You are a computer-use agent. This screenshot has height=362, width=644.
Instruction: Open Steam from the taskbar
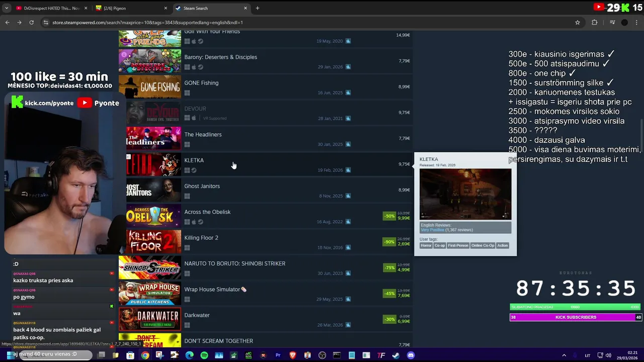[x=396, y=355]
